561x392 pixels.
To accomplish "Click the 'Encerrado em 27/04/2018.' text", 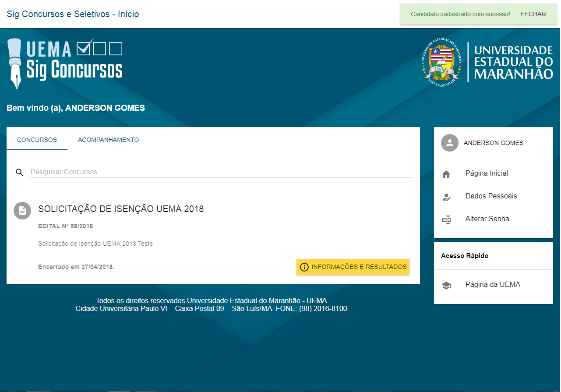I will point(76,267).
